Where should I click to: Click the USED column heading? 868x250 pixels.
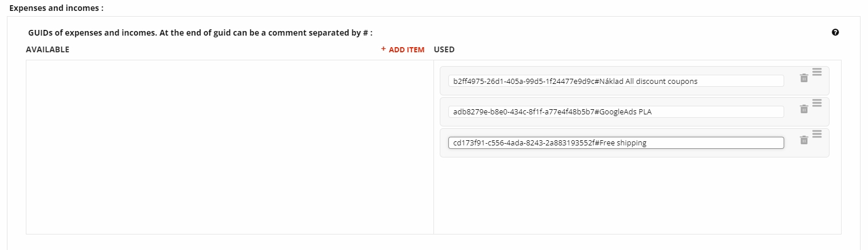click(x=444, y=50)
